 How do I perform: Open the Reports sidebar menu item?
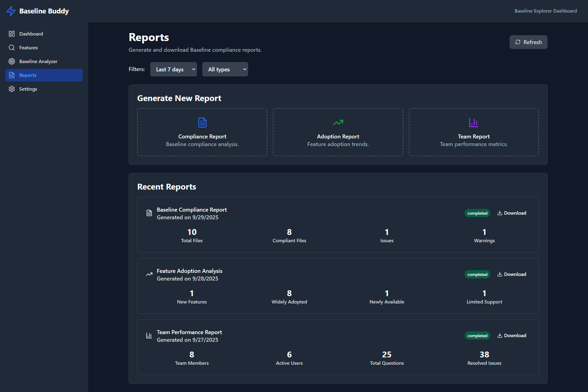click(44, 75)
